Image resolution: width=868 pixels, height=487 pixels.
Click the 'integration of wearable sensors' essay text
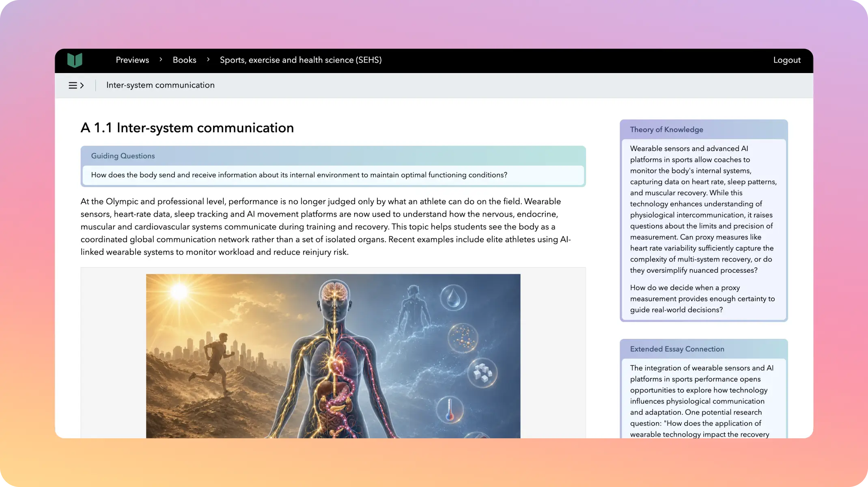click(x=702, y=401)
